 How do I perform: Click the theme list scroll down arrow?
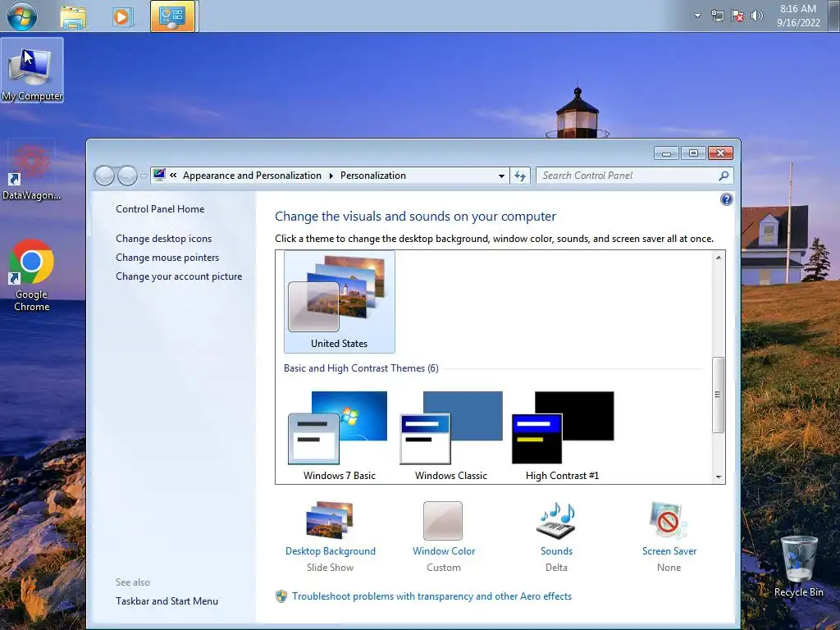pos(719,477)
